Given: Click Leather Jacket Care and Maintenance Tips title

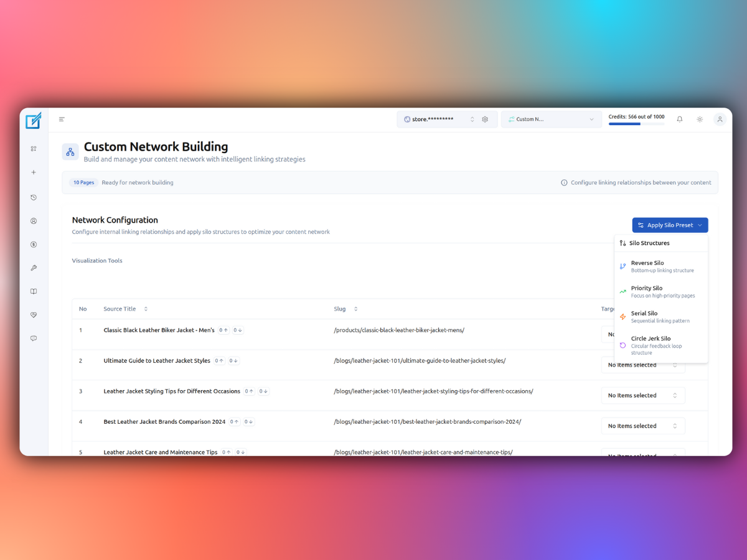Looking at the screenshot, I should tap(161, 452).
